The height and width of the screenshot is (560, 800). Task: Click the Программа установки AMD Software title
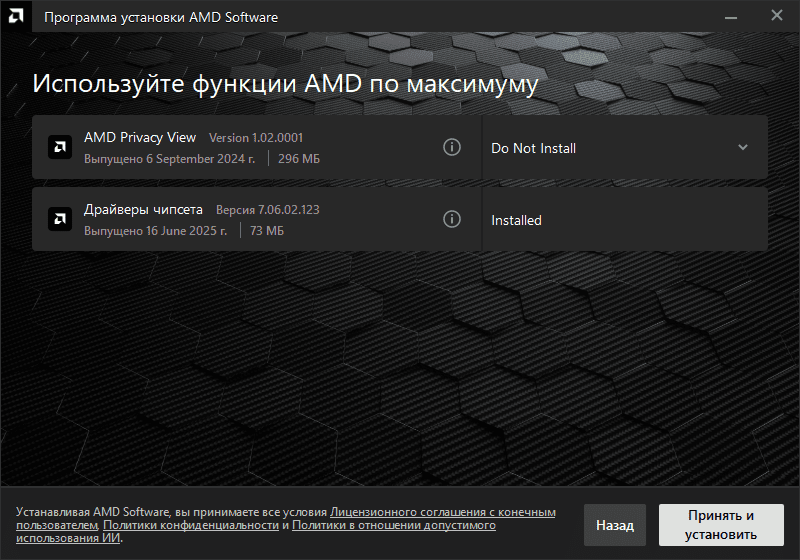pyautogui.click(x=161, y=17)
